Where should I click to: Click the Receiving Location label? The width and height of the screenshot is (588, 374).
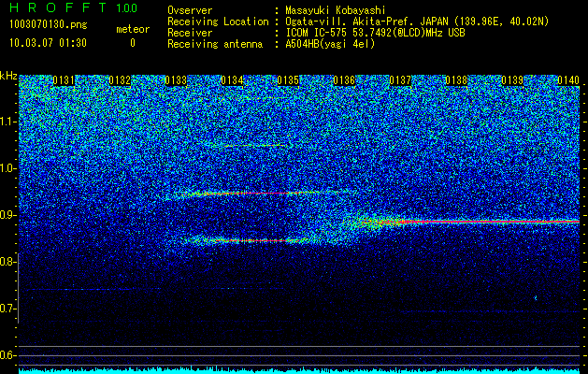[218, 22]
